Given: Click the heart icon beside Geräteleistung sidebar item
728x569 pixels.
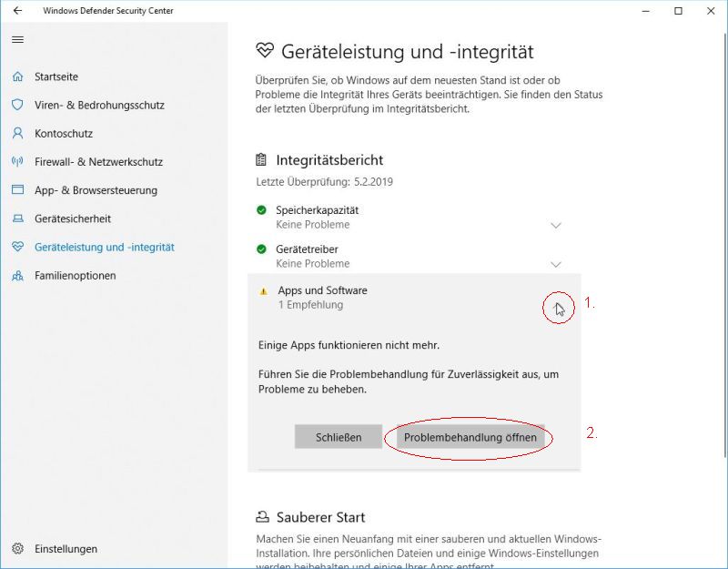Looking at the screenshot, I should (x=17, y=247).
